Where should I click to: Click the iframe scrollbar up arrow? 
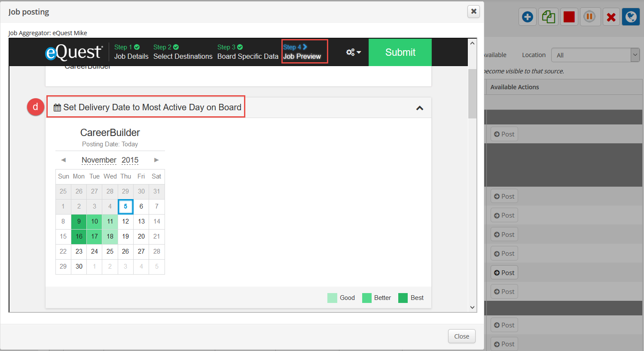(x=472, y=43)
